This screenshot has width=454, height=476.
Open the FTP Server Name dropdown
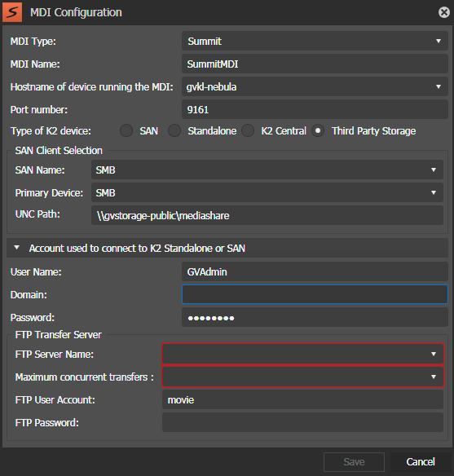click(303, 354)
